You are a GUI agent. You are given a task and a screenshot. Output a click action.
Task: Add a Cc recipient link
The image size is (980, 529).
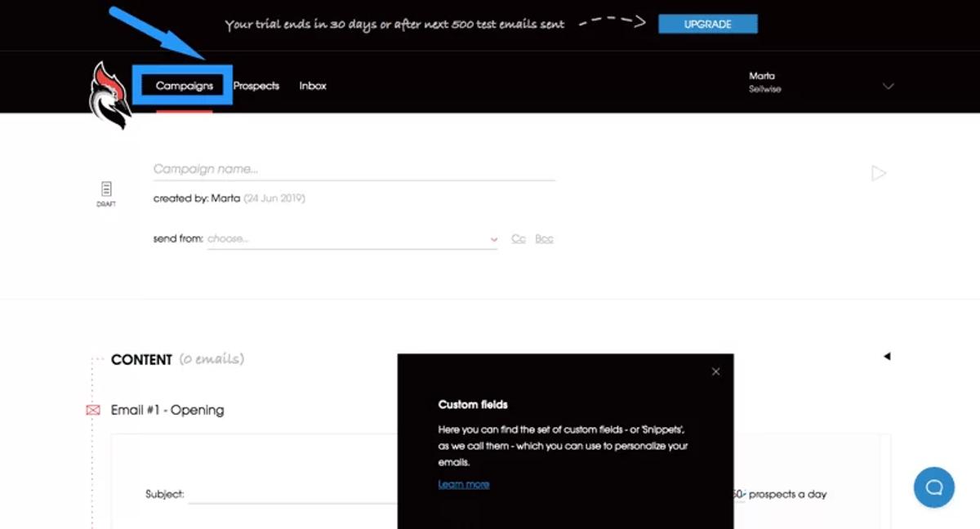coord(519,238)
